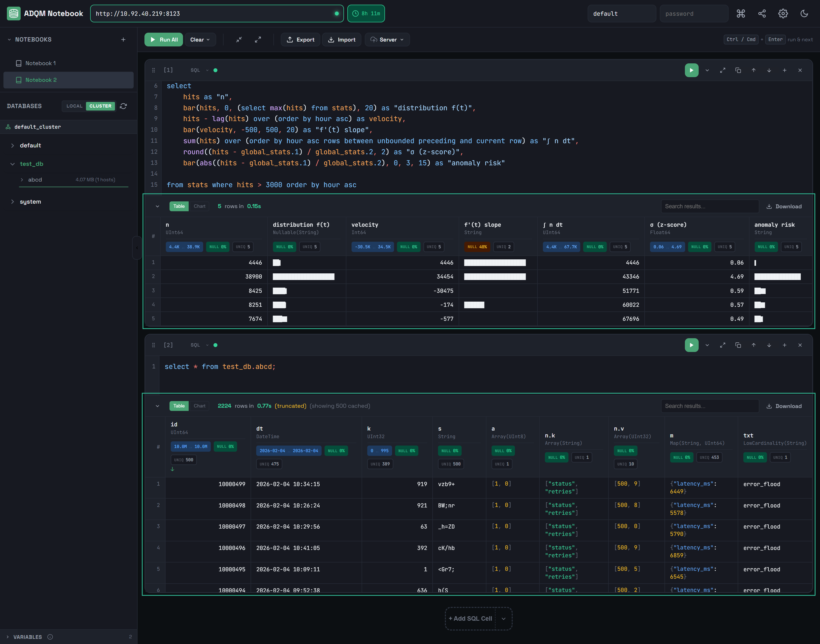The width and height of the screenshot is (820, 644).
Task: Open the command palette
Action: coord(741,13)
